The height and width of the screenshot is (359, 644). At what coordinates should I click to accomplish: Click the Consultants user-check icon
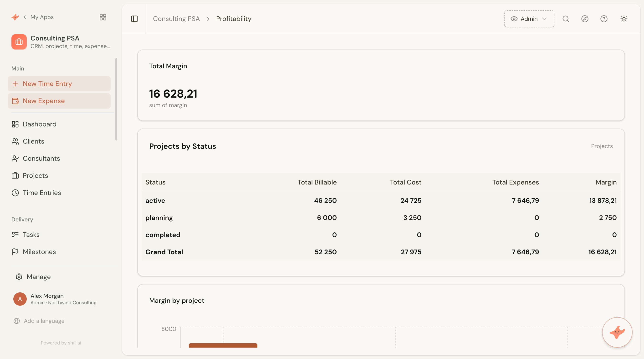pos(15,158)
